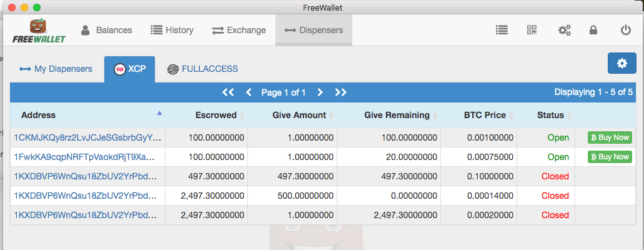Go to first page of dispensers
This screenshot has height=250, width=644.
(228, 92)
